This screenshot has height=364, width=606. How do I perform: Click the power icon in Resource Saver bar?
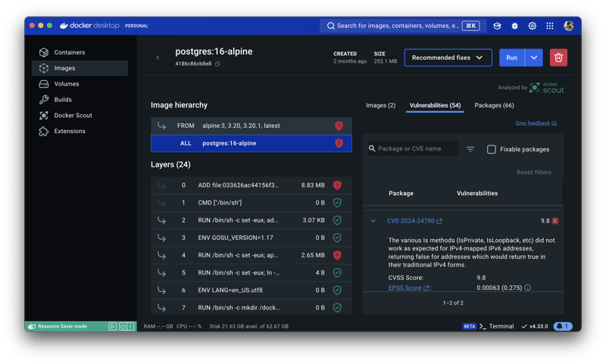click(123, 326)
